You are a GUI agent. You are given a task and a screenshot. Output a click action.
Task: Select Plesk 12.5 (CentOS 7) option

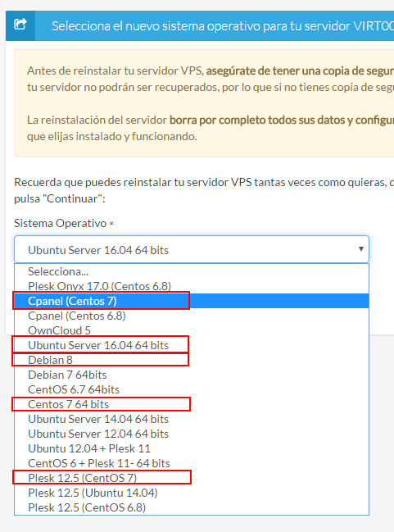[x=191, y=478]
